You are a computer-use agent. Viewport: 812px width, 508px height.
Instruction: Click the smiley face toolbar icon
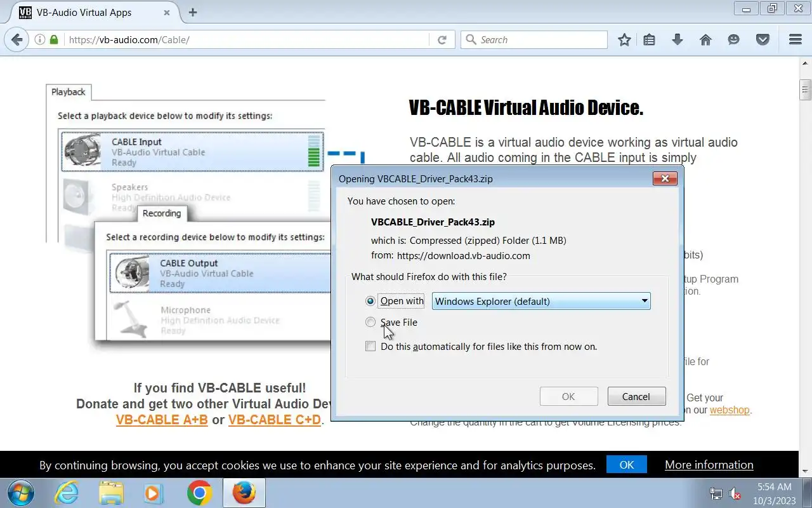(x=734, y=39)
